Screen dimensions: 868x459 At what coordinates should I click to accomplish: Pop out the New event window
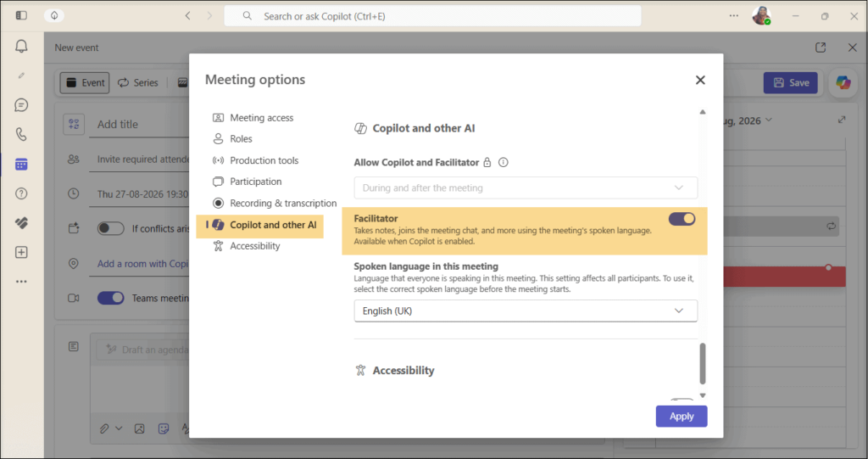821,48
